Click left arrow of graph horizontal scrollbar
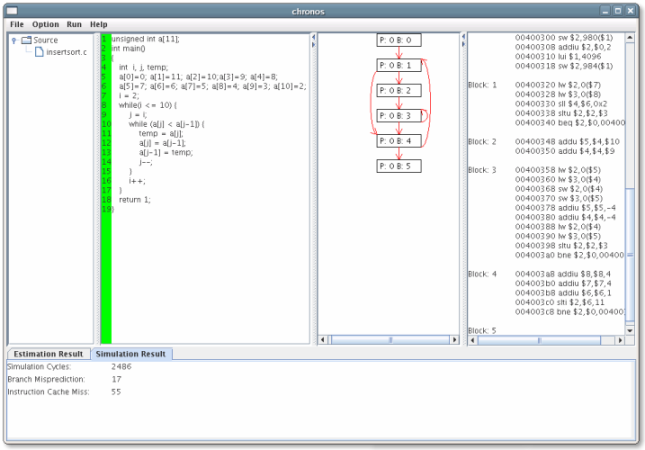Image resolution: width=645 pixels, height=450 pixels. click(x=323, y=340)
